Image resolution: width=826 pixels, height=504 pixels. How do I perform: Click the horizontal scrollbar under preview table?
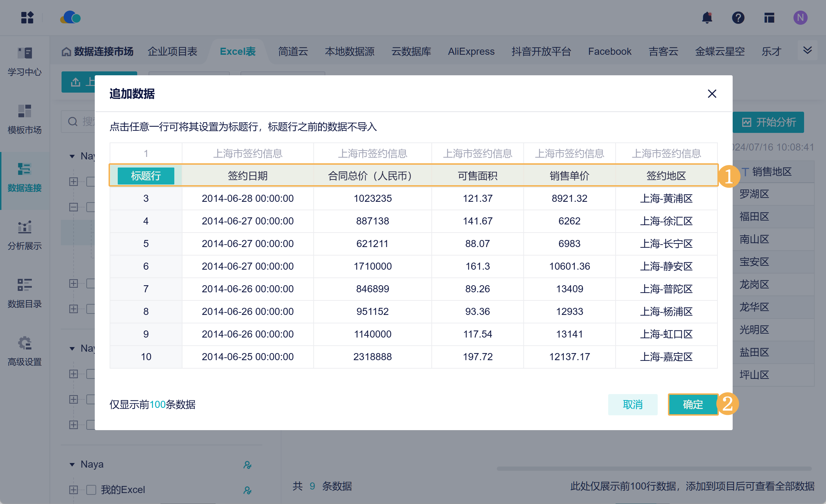(653, 468)
